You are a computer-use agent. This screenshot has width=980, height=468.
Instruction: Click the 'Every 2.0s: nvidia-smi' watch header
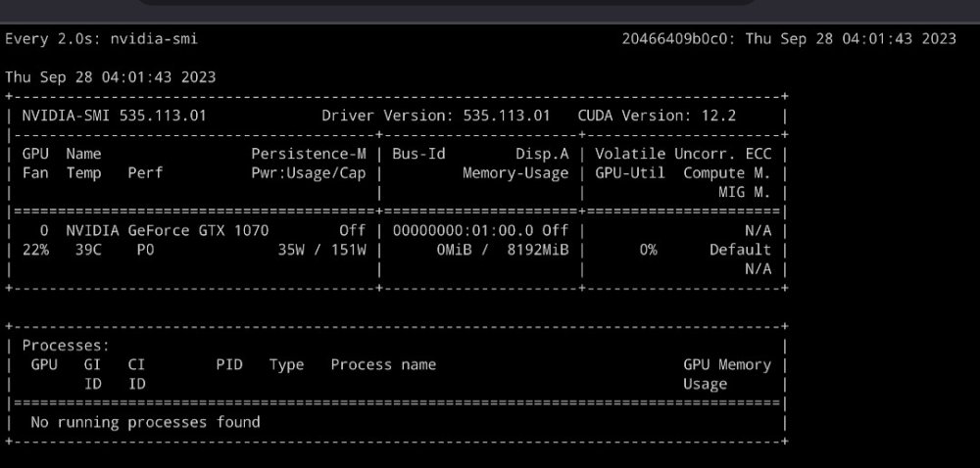tap(101, 39)
